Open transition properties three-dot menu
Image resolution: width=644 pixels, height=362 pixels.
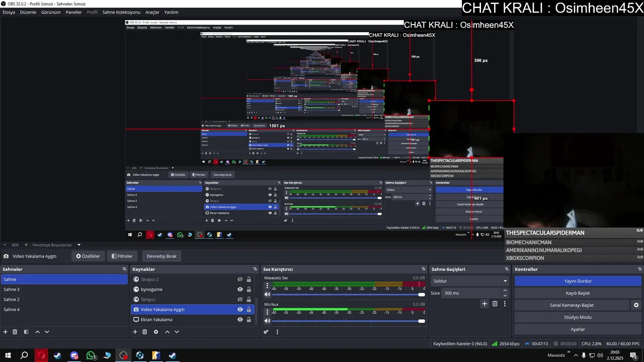pyautogui.click(x=505, y=304)
